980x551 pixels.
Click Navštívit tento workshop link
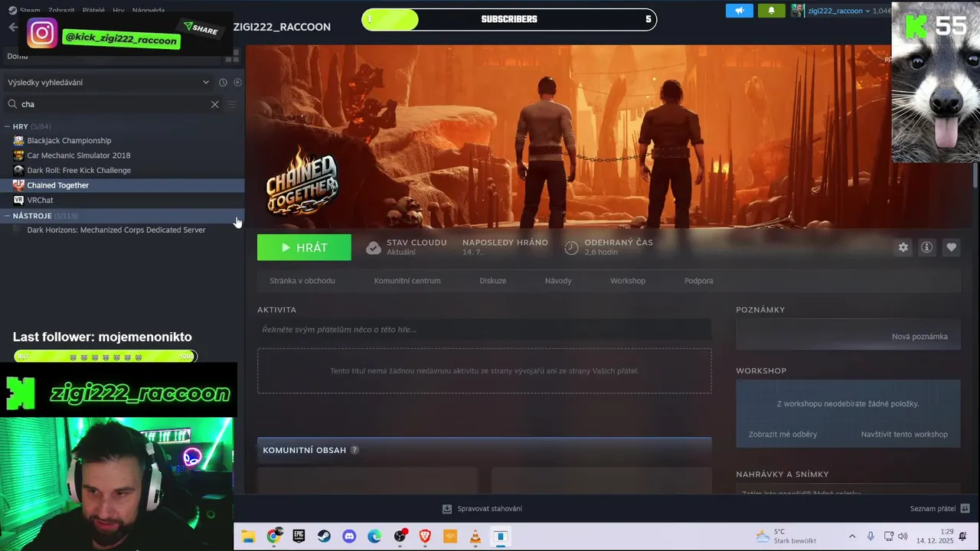(x=904, y=435)
